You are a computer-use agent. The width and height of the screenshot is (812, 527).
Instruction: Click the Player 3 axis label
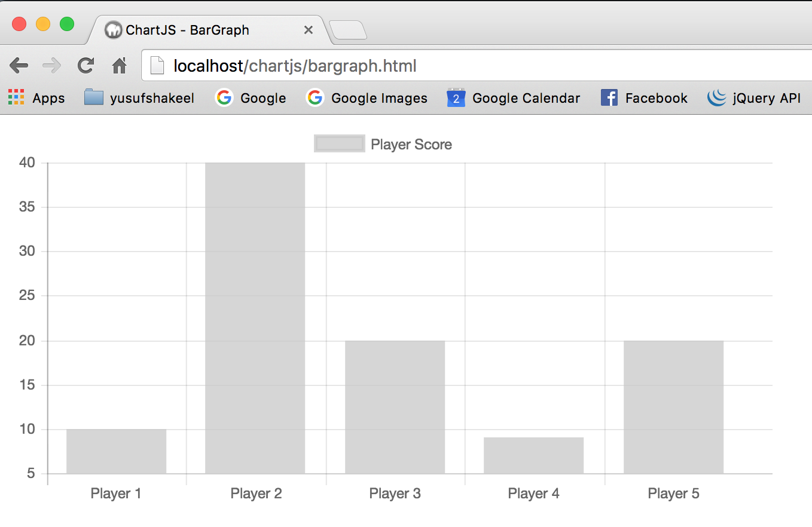tap(395, 494)
